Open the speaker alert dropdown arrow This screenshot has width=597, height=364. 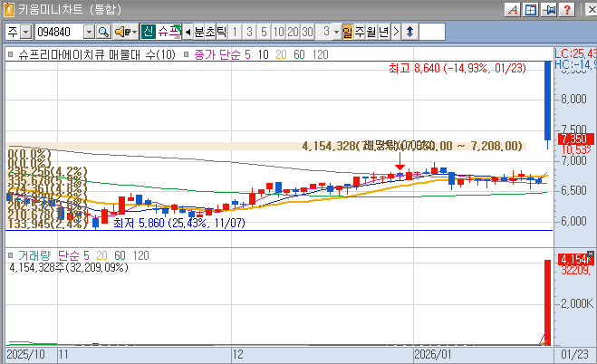click(x=135, y=32)
